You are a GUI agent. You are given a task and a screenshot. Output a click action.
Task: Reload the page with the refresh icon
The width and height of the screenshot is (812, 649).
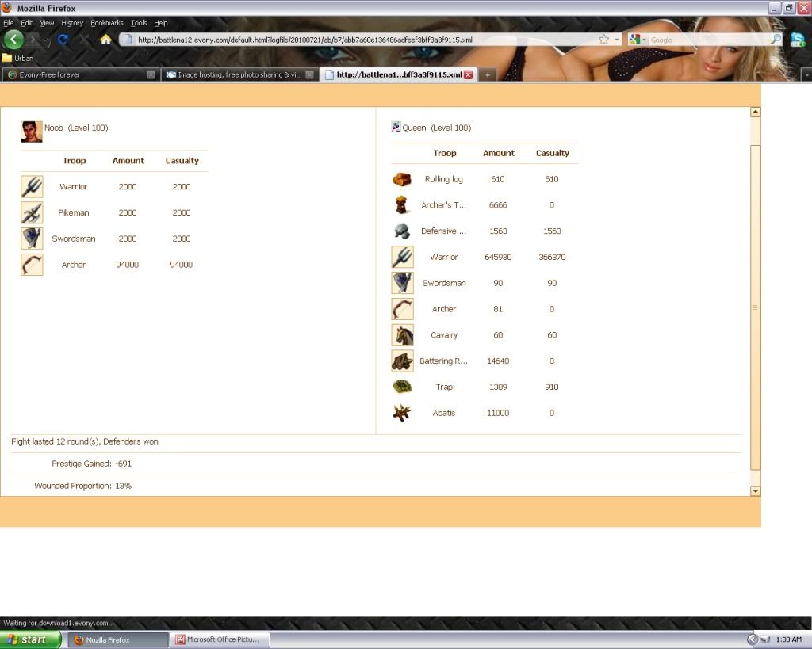(63, 40)
